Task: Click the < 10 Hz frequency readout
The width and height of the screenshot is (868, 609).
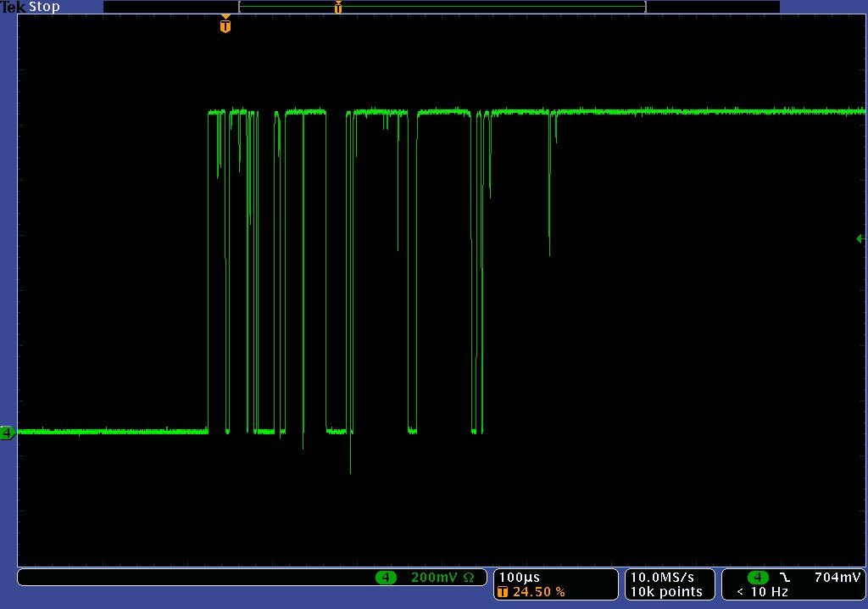Action: (x=762, y=592)
